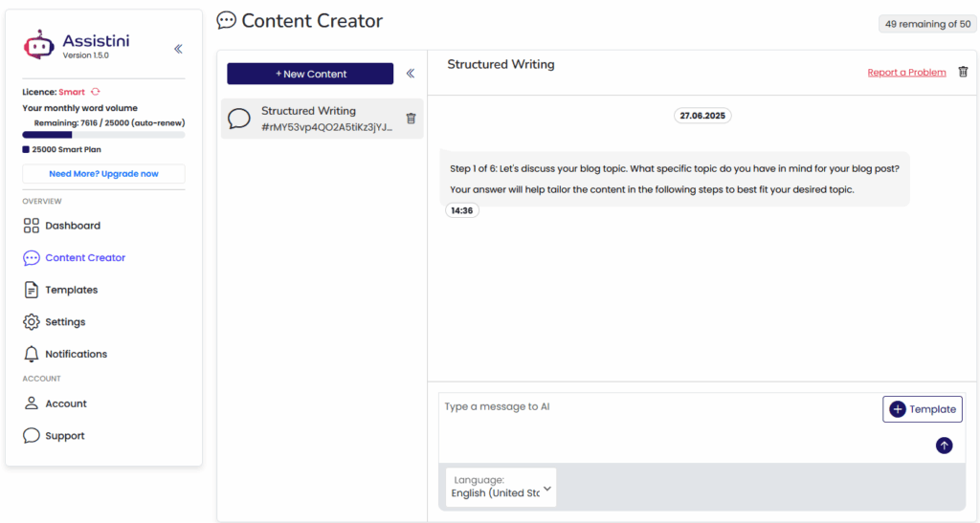
Task: Click the Dashboard grid icon
Action: coord(32,226)
